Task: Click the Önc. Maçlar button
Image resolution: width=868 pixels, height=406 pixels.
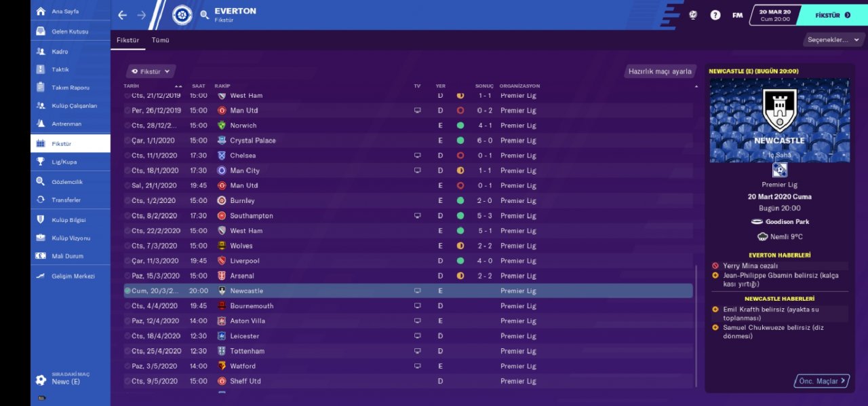Action: 822,381
